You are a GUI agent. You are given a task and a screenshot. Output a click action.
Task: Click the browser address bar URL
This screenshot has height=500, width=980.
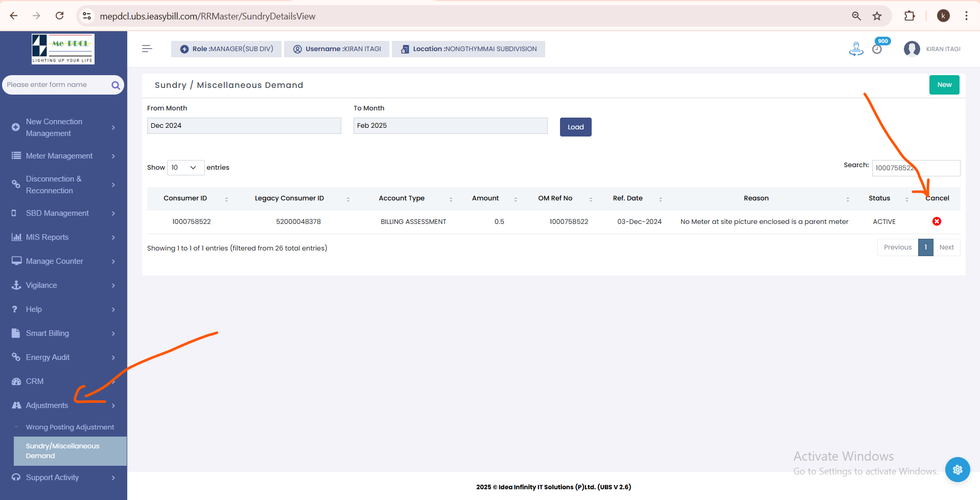(207, 16)
